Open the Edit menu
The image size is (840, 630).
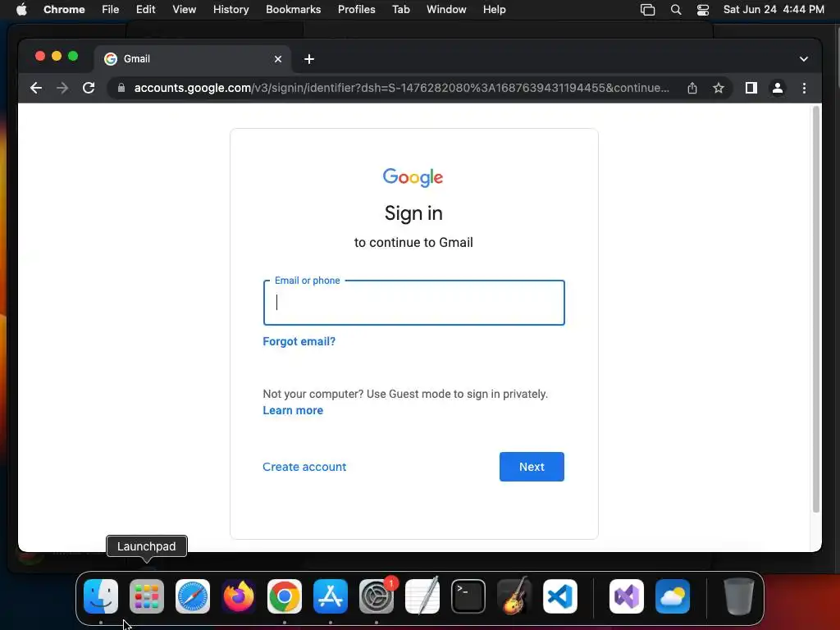(145, 10)
